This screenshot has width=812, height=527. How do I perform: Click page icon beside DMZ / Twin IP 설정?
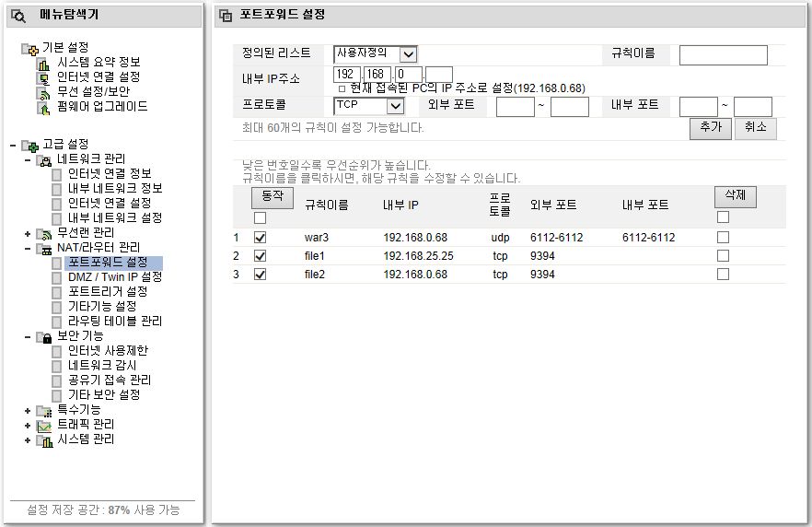pos(57,277)
